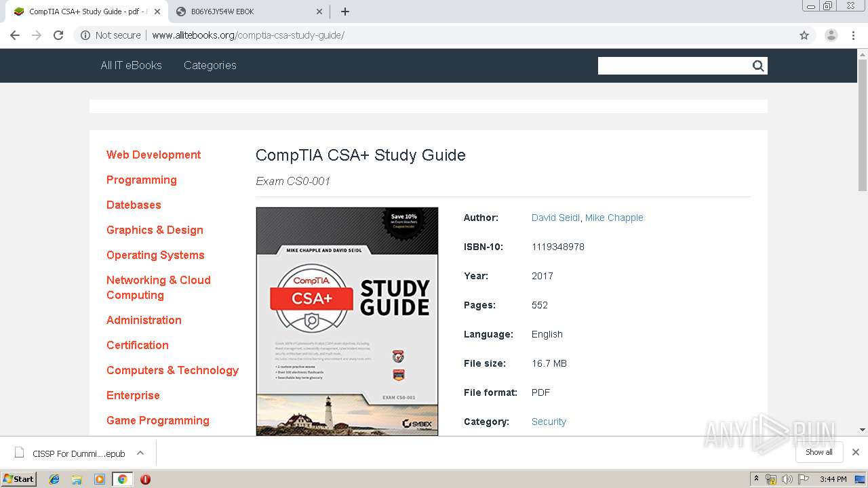Open the Not secure site info icon

coord(85,35)
